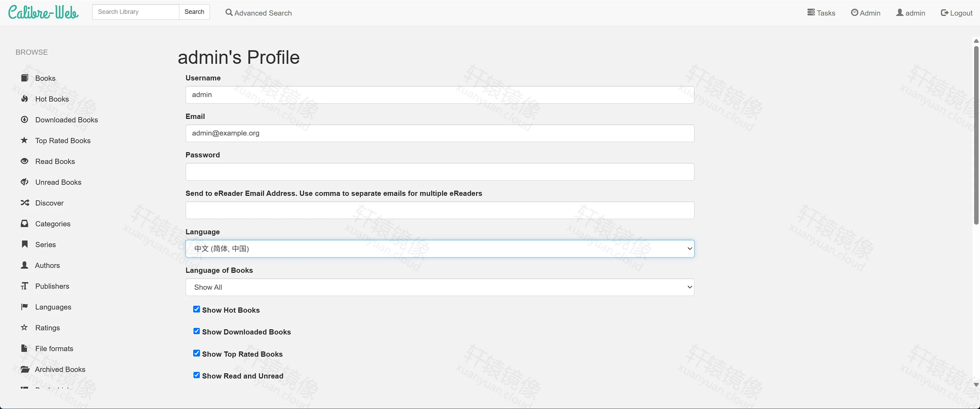Click the Top Rated Books star icon
Image resolution: width=980 pixels, height=409 pixels.
[24, 140]
